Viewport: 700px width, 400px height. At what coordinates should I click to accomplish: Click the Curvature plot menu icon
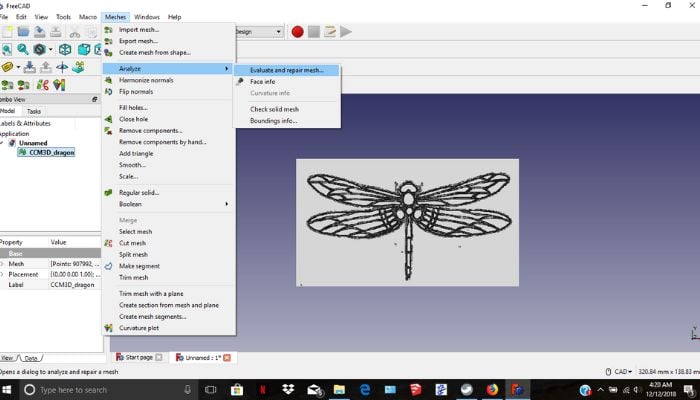click(108, 327)
